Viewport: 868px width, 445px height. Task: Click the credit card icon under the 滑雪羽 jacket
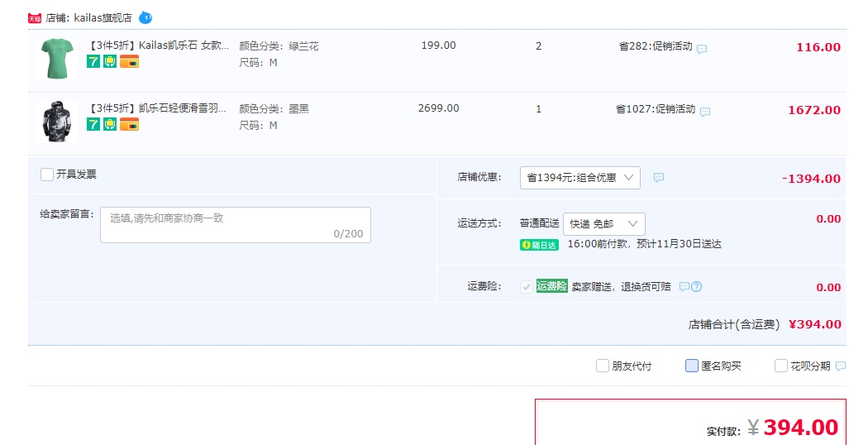pos(129,124)
